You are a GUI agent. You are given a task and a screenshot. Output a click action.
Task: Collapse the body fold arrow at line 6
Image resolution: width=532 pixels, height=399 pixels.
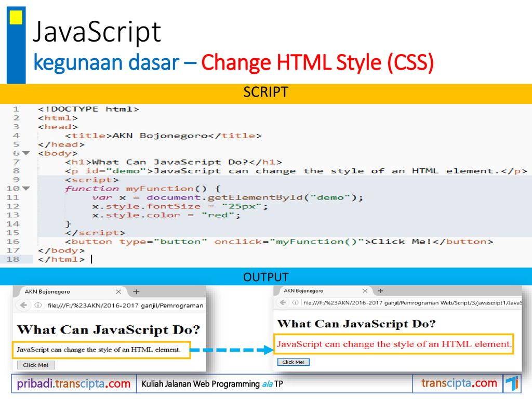[x=26, y=153]
